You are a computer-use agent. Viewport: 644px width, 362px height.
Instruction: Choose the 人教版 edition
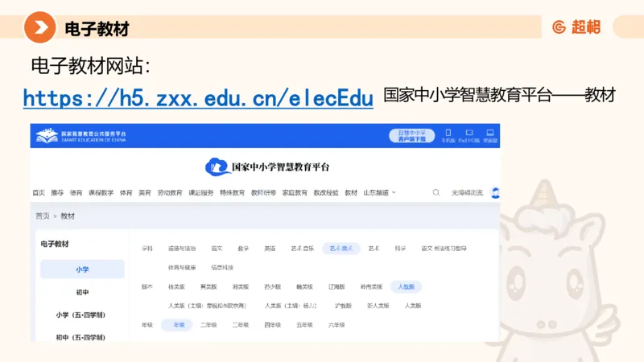pyautogui.click(x=406, y=286)
